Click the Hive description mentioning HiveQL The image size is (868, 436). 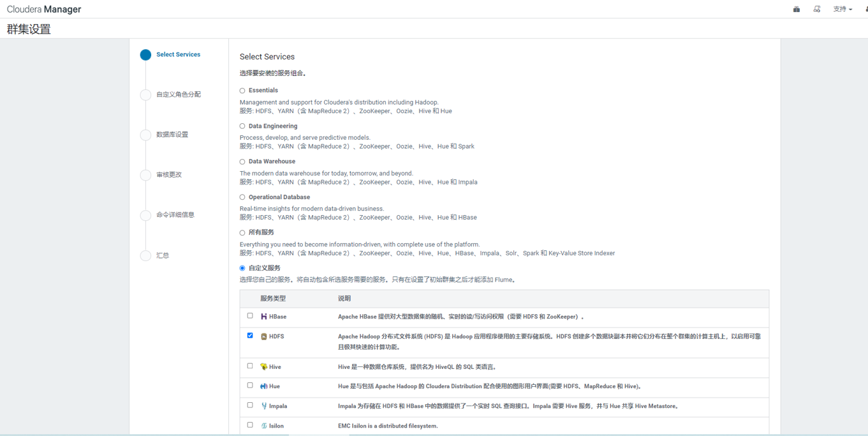pyautogui.click(x=417, y=367)
